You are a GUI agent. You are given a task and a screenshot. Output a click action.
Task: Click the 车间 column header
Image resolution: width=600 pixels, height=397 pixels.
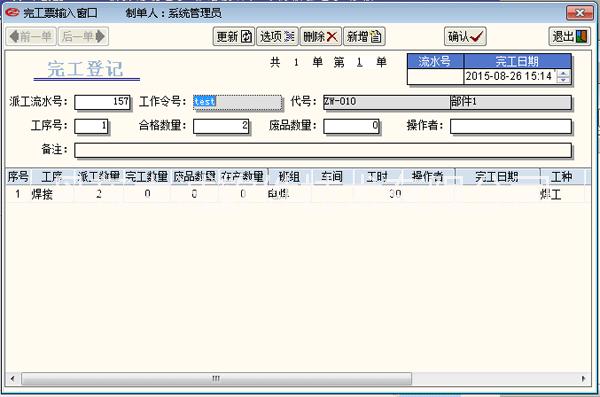tap(332, 176)
